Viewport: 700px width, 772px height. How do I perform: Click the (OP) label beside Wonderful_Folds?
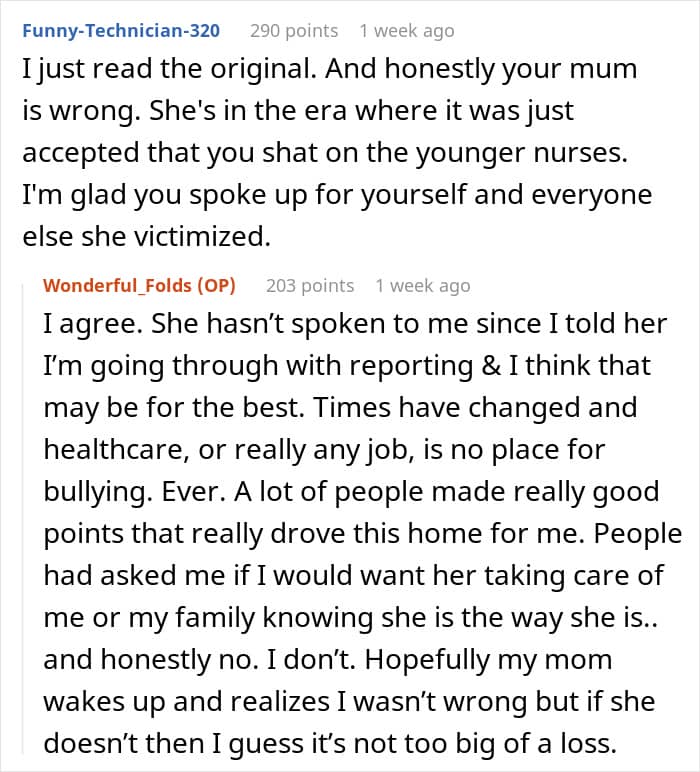point(218,286)
